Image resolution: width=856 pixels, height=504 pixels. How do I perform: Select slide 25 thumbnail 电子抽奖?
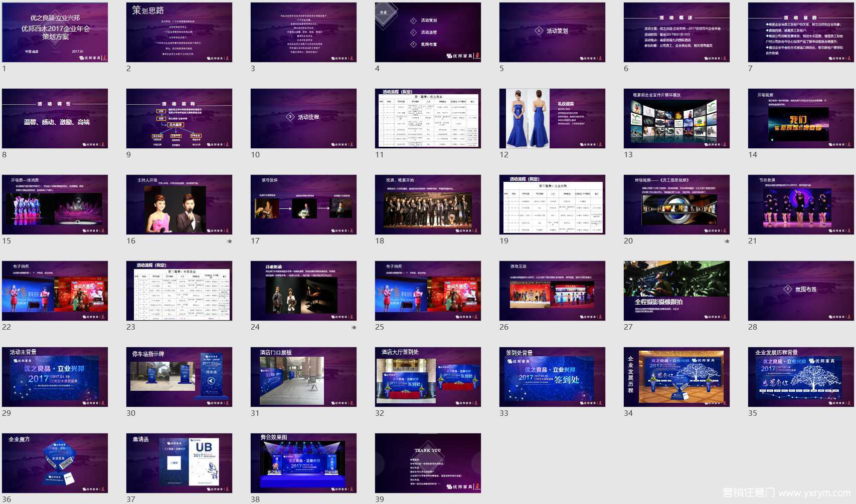(x=428, y=291)
